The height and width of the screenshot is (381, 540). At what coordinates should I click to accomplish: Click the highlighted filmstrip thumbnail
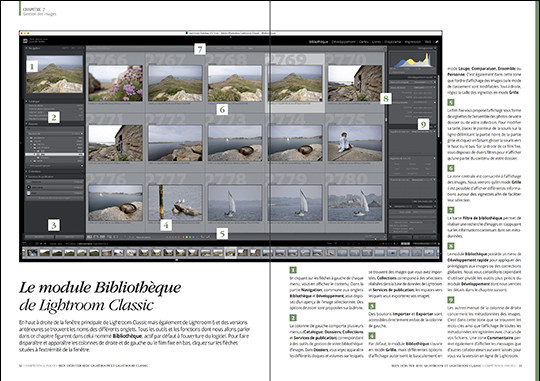tap(230, 253)
